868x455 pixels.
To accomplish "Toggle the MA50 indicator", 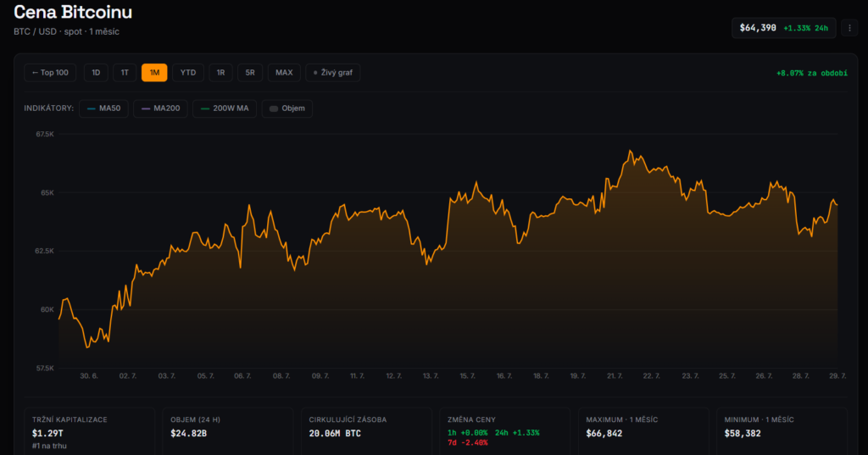I will pos(103,108).
